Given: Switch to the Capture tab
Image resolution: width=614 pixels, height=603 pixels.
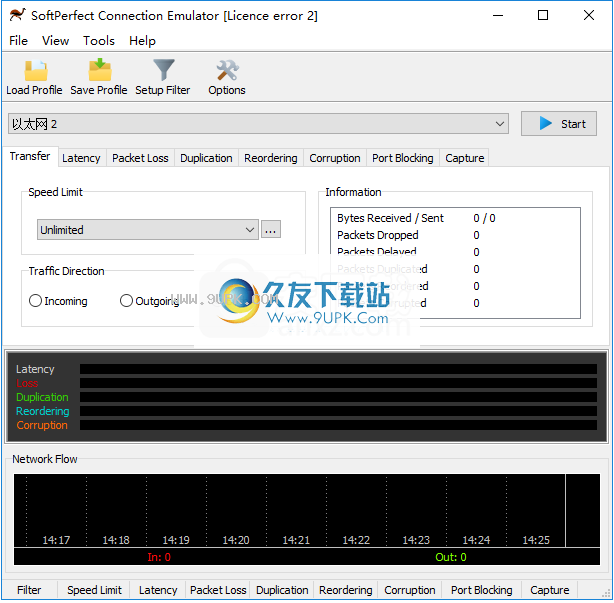Looking at the screenshot, I should click(x=465, y=158).
